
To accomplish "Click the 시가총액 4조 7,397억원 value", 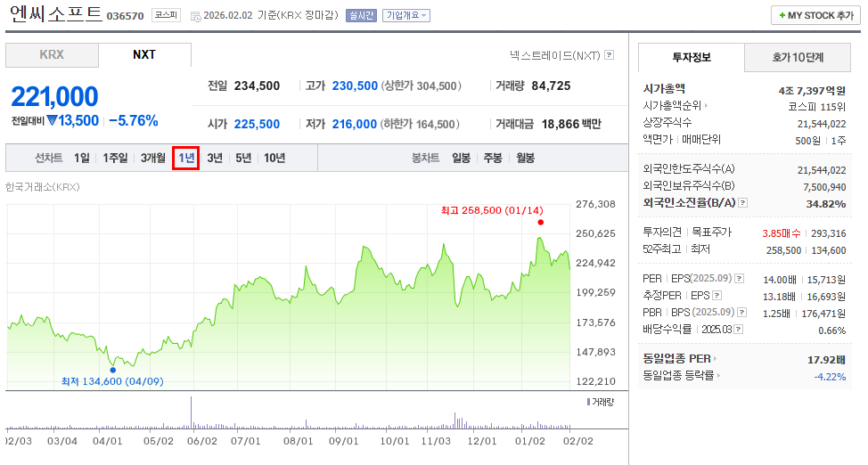I will coord(812,91).
